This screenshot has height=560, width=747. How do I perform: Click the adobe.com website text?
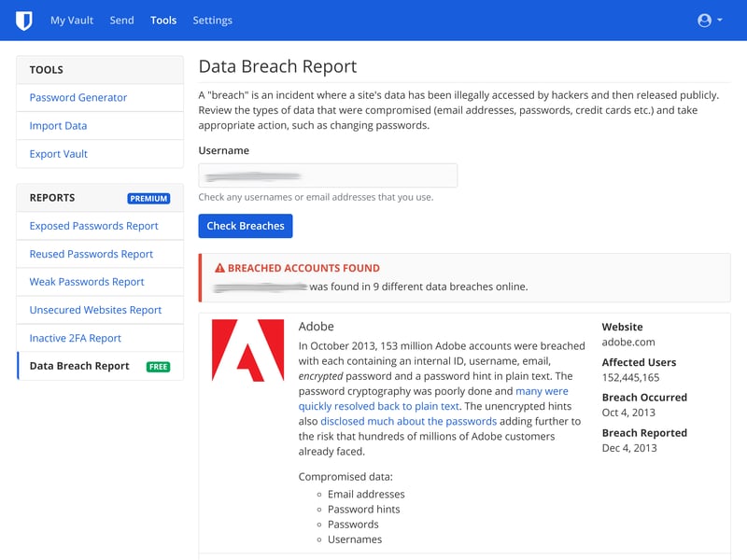click(628, 342)
